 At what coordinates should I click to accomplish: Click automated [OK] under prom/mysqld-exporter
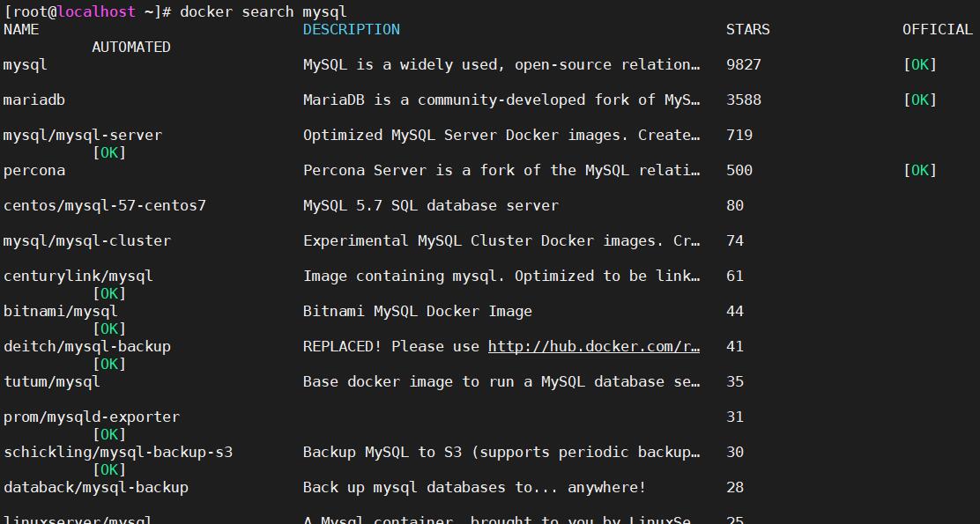point(109,435)
